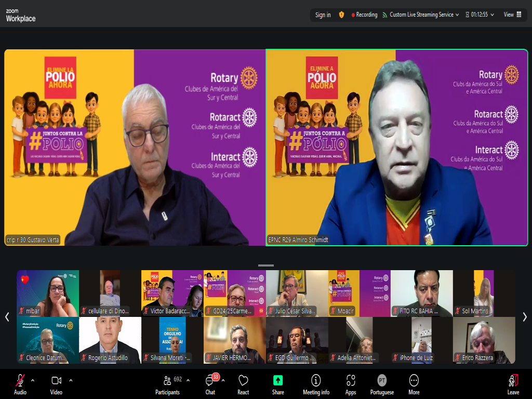Unmute microphone with the Audio button

tap(20, 384)
